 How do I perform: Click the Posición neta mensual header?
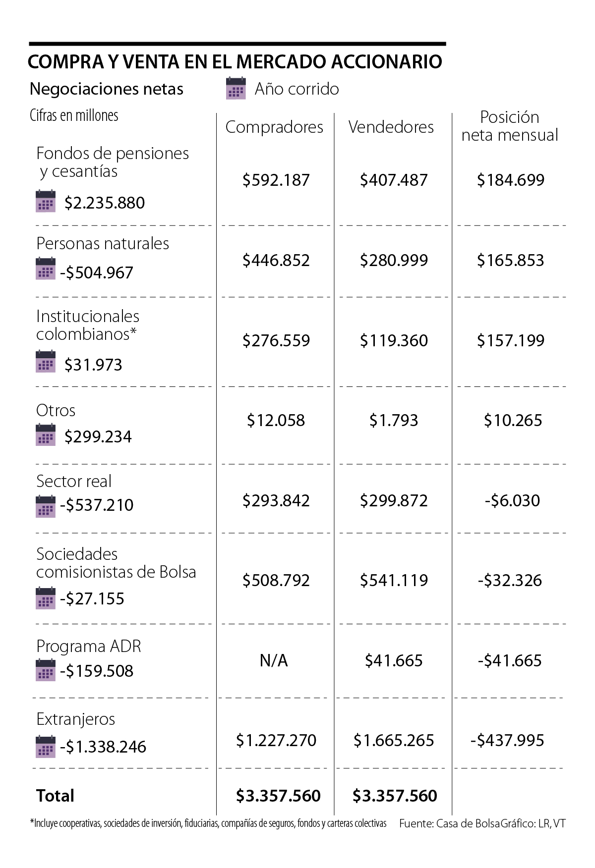click(x=510, y=126)
